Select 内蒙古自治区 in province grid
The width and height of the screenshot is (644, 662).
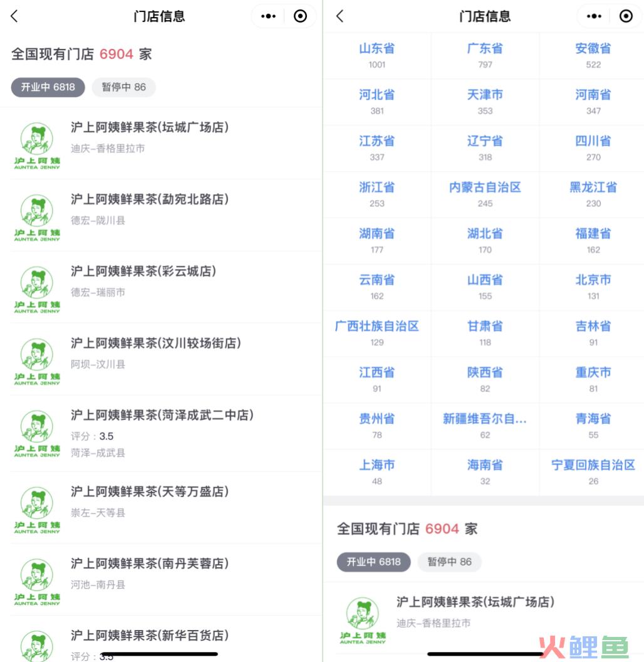(x=486, y=194)
